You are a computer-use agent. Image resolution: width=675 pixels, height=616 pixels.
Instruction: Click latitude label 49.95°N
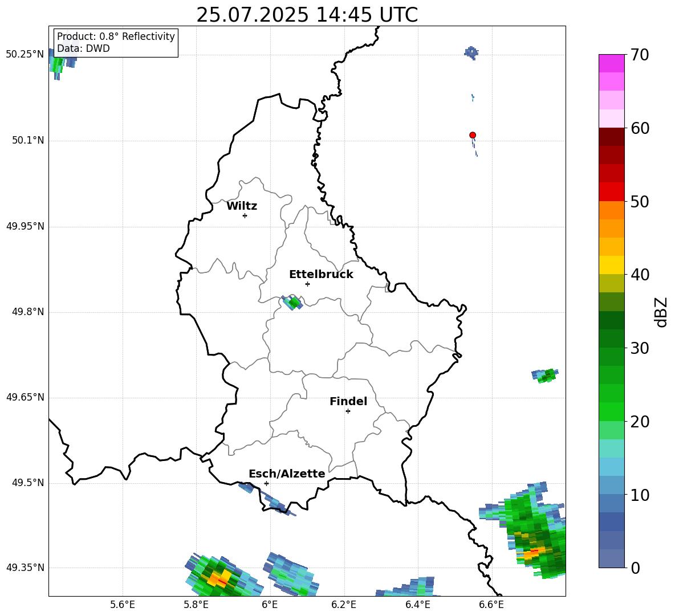25,226
